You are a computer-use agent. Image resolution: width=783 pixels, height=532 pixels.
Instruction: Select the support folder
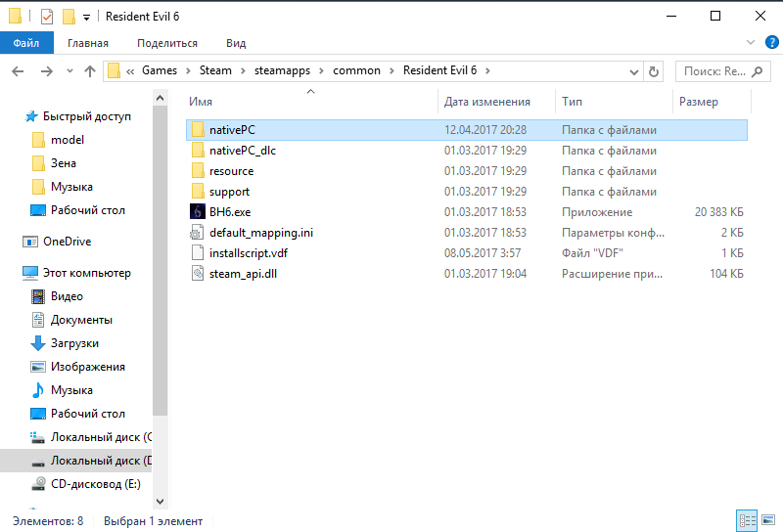pos(467,191)
